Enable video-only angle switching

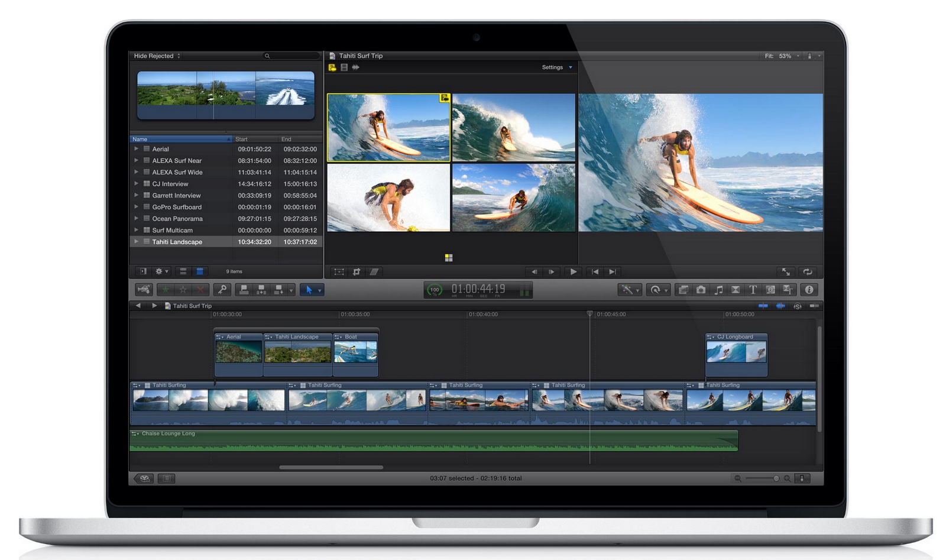click(x=344, y=67)
